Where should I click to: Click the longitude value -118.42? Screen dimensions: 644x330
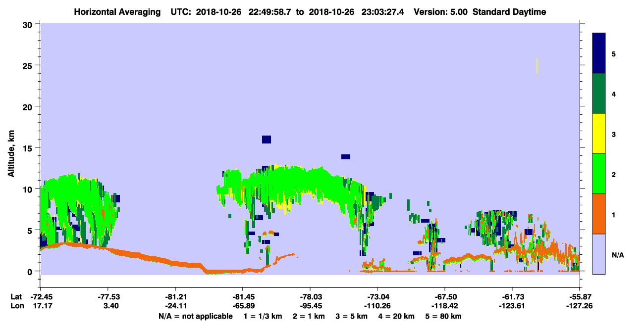(445, 306)
